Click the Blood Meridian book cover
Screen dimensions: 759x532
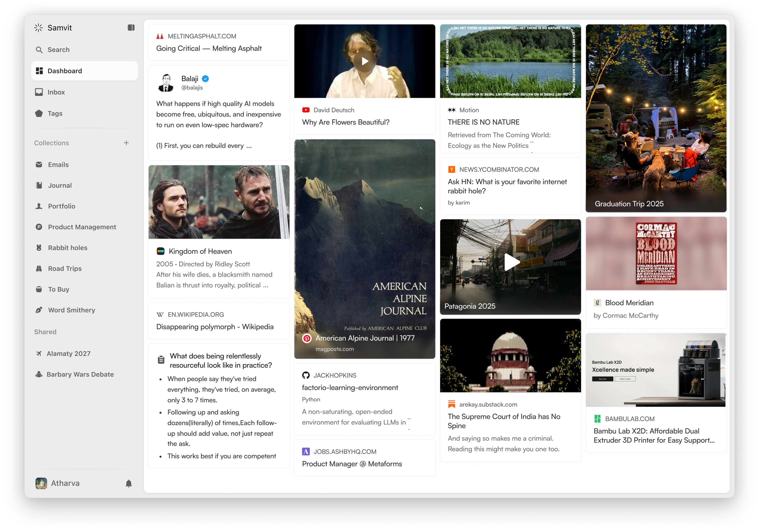tap(656, 254)
